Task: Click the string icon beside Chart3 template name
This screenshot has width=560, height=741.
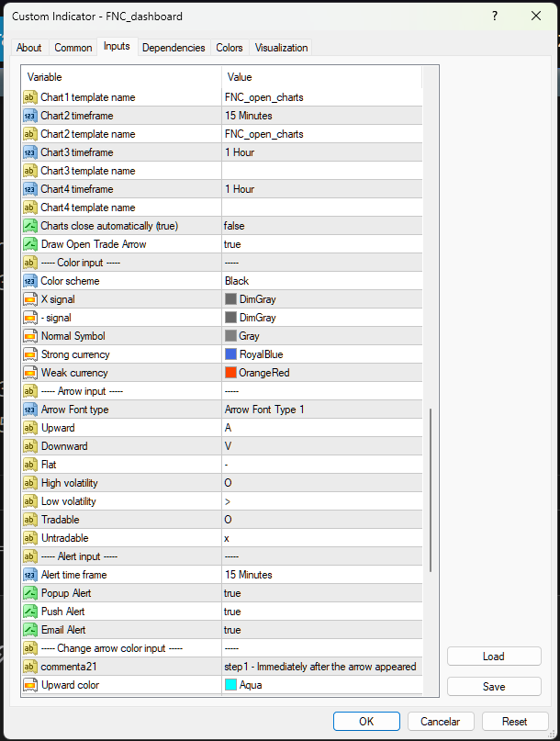Action: pos(29,171)
